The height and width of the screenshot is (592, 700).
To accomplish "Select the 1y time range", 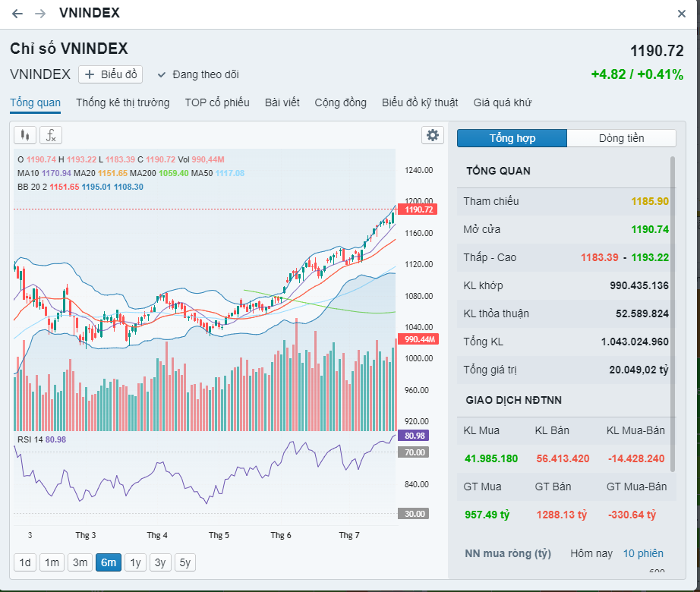I will [135, 562].
